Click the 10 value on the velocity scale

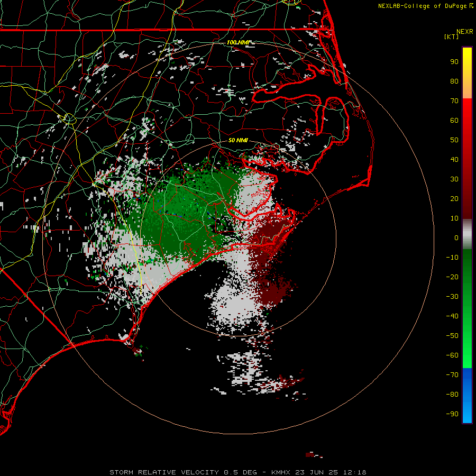coord(454,218)
